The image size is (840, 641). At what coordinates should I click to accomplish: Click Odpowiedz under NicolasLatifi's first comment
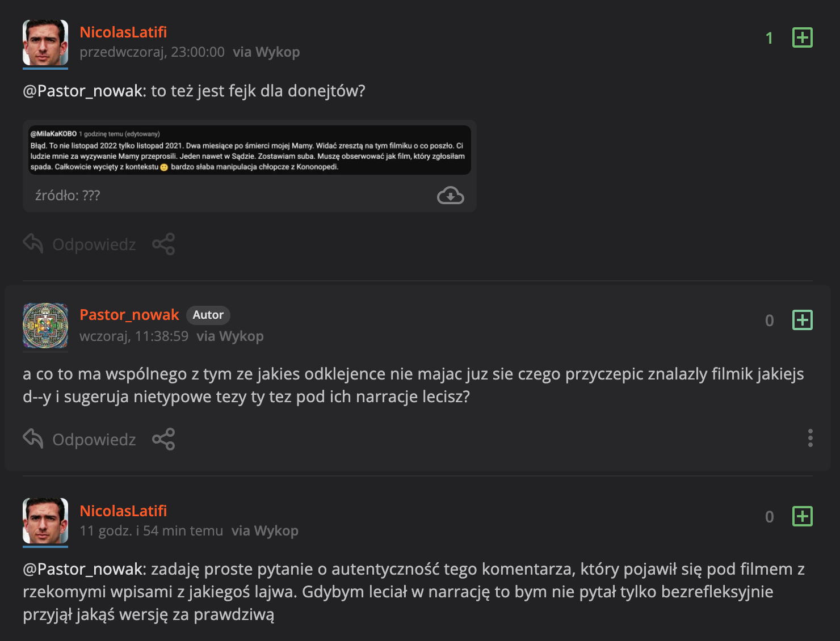(94, 244)
